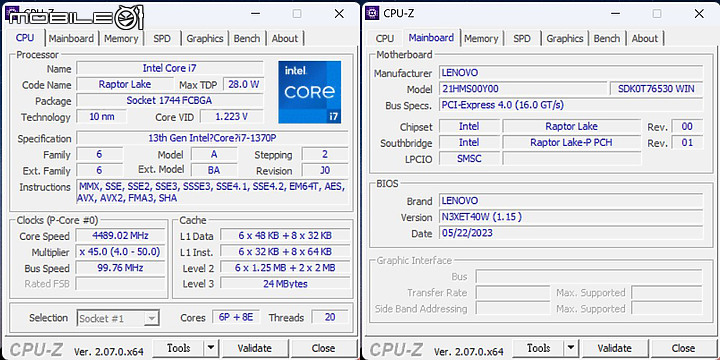Image resolution: width=720 pixels, height=360 pixels.
Task: Click the Close button in the left window
Action: pyautogui.click(x=323, y=349)
